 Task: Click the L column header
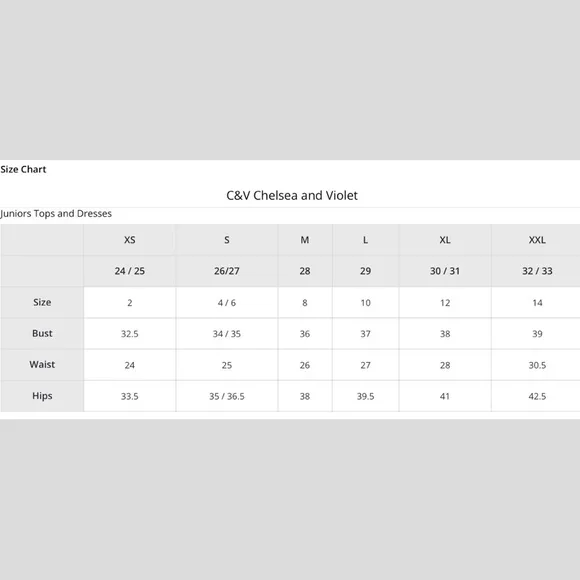point(365,240)
